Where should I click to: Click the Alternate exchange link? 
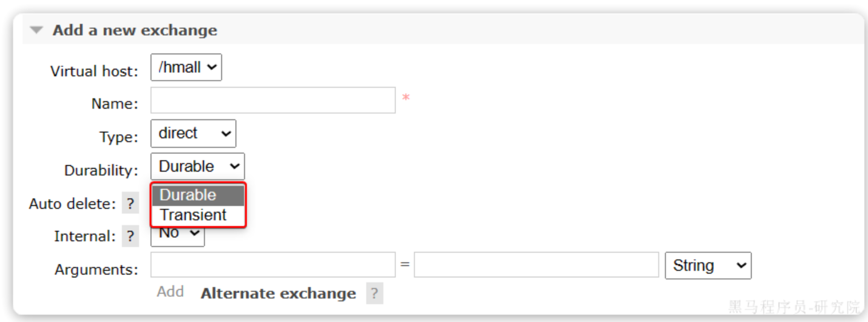pos(278,293)
